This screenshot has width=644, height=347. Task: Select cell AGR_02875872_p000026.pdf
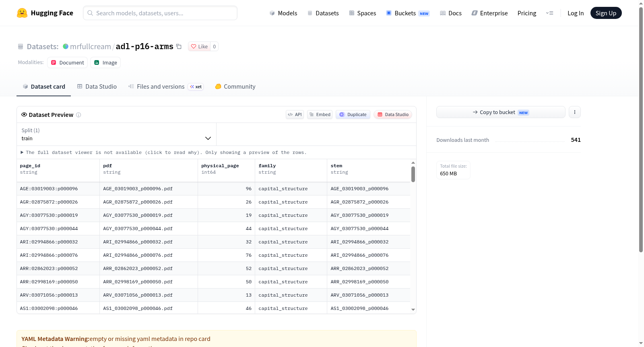pos(149,202)
